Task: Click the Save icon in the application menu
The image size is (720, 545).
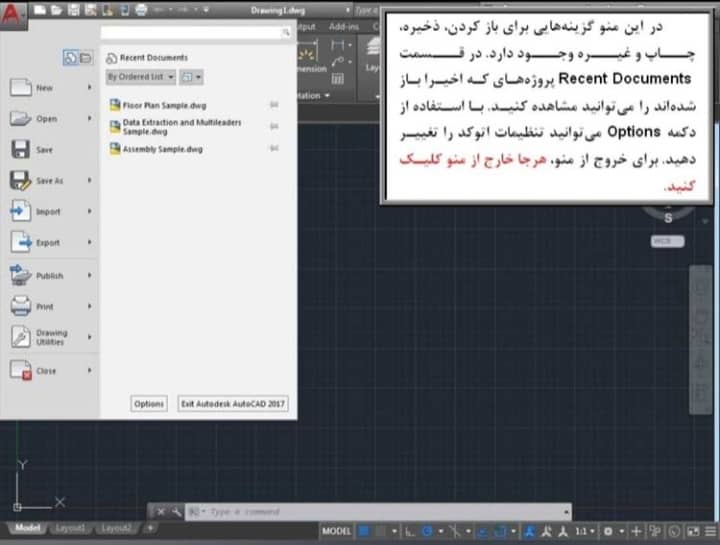Action: tap(21, 150)
